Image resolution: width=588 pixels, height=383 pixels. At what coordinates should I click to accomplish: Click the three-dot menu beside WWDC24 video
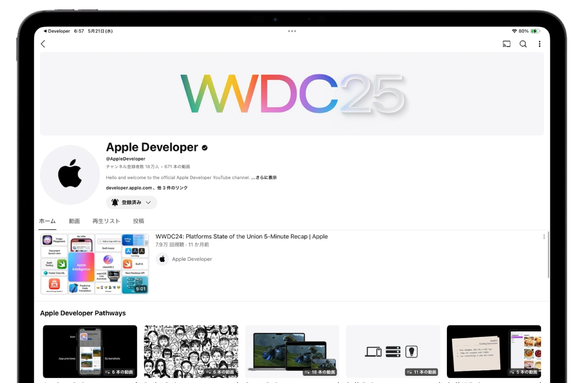point(544,237)
